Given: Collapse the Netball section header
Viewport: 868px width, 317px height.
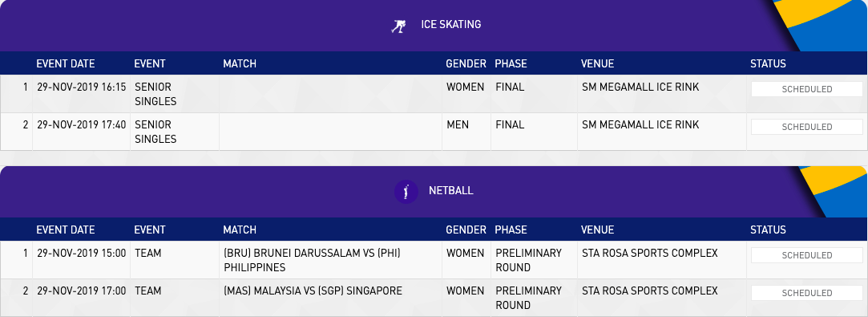Looking at the screenshot, I should 434,192.
